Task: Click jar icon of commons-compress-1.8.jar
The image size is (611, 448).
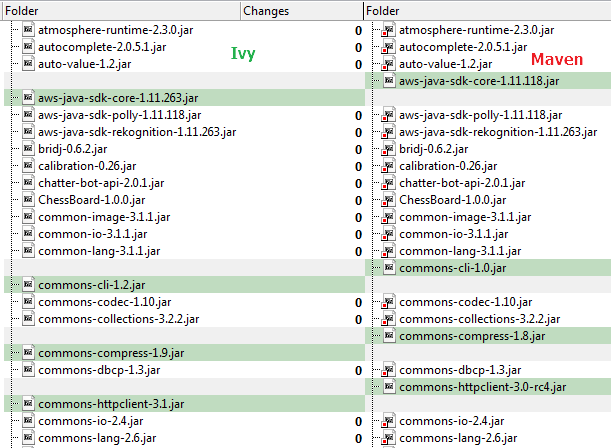Action: [x=389, y=336]
